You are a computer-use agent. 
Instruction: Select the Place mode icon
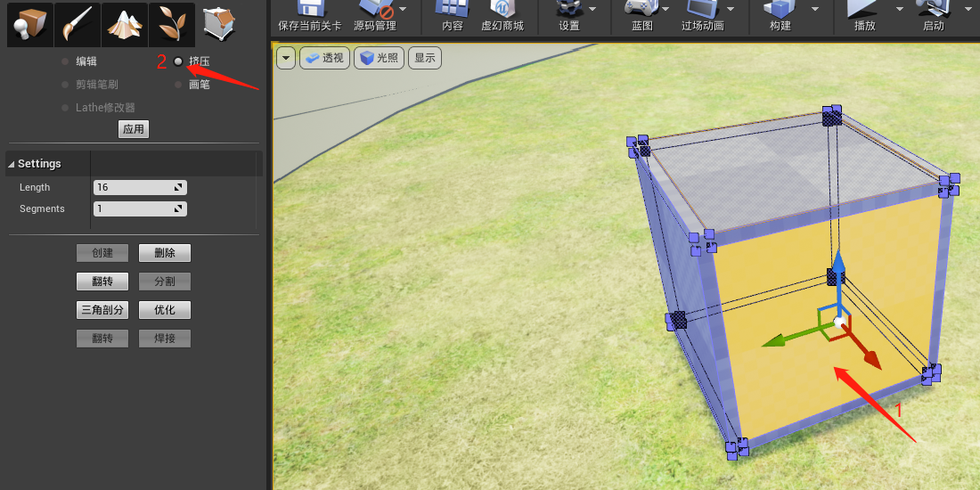(x=30, y=24)
